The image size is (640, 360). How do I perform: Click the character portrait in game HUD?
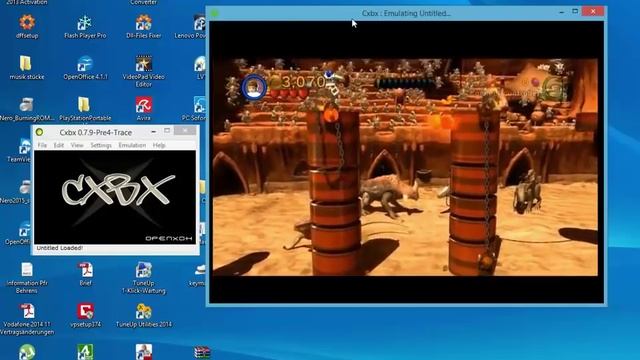click(x=254, y=87)
